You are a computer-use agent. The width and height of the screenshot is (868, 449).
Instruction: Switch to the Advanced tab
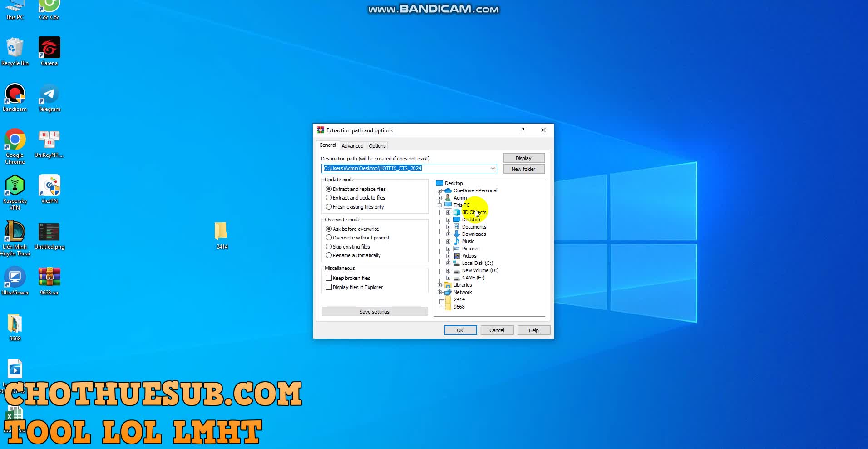pos(352,146)
